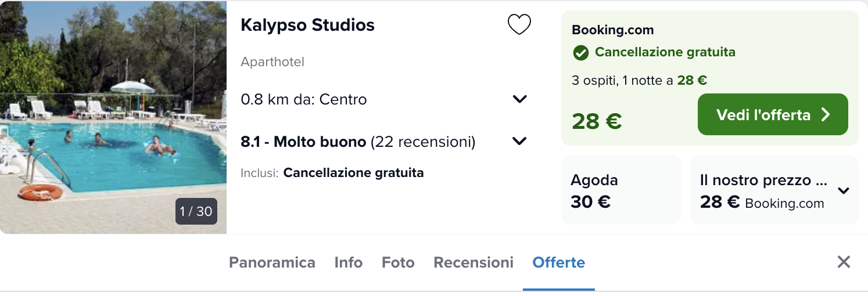Close the details panel with X
This screenshot has height=296, width=868.
click(x=844, y=262)
